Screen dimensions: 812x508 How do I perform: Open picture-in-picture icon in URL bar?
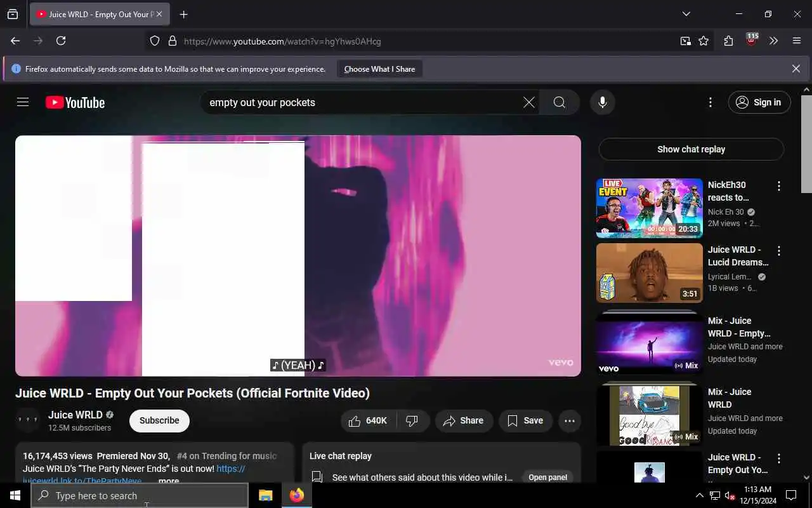[x=686, y=41]
